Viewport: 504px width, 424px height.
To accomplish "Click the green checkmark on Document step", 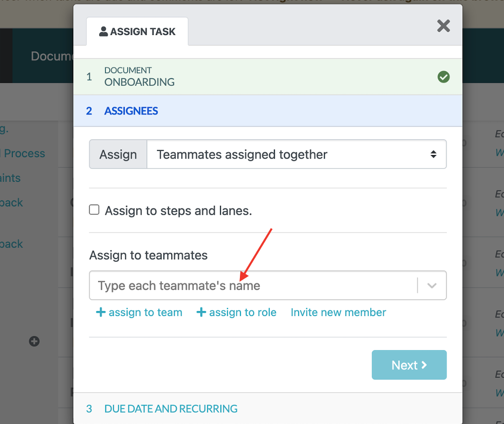I will (443, 77).
